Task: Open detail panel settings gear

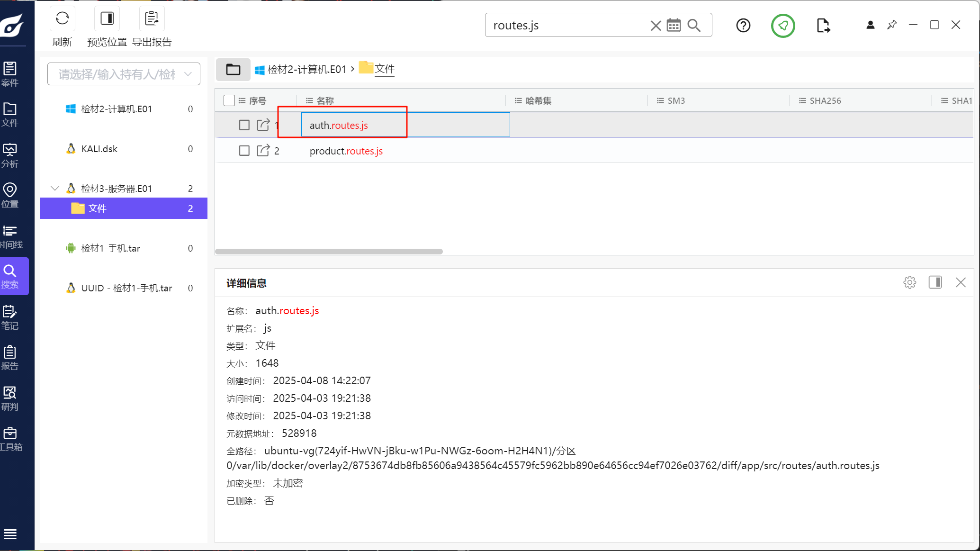Action: tap(909, 282)
